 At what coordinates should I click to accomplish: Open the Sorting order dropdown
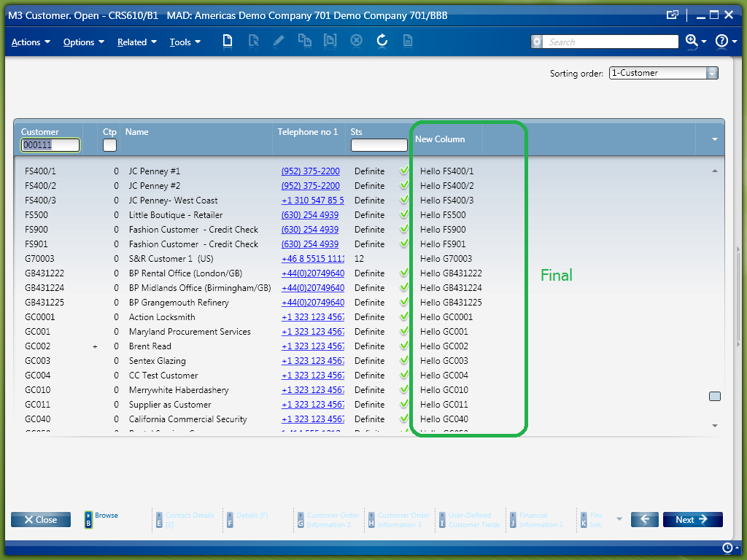(x=712, y=73)
